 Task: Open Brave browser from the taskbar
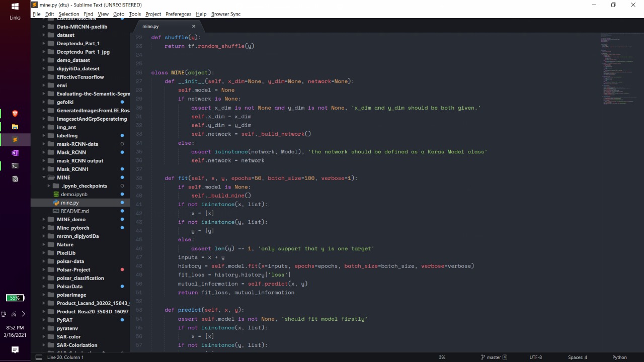(x=15, y=114)
